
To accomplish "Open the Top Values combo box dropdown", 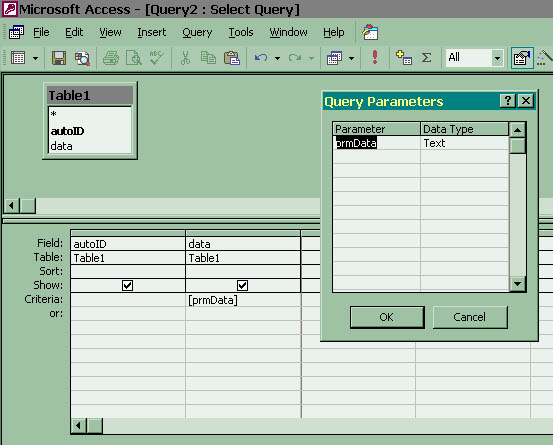I will point(497,58).
